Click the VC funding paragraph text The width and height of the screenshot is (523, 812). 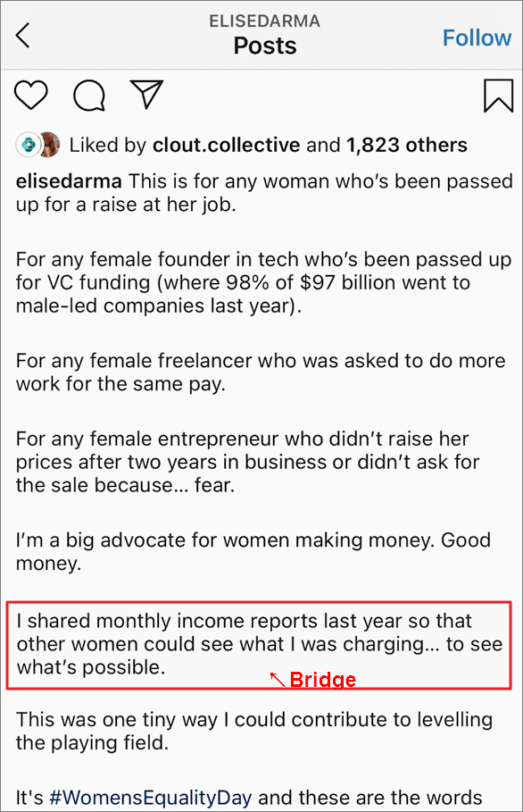click(x=263, y=282)
